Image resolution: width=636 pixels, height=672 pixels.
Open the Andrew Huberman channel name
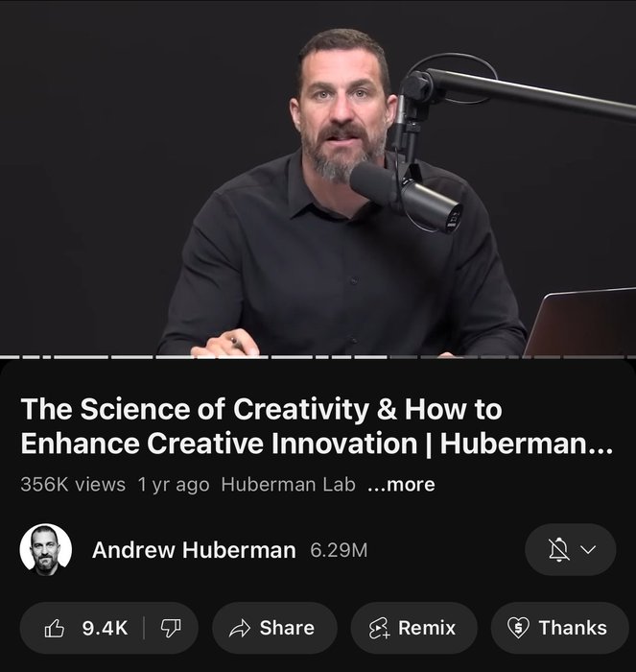click(194, 550)
